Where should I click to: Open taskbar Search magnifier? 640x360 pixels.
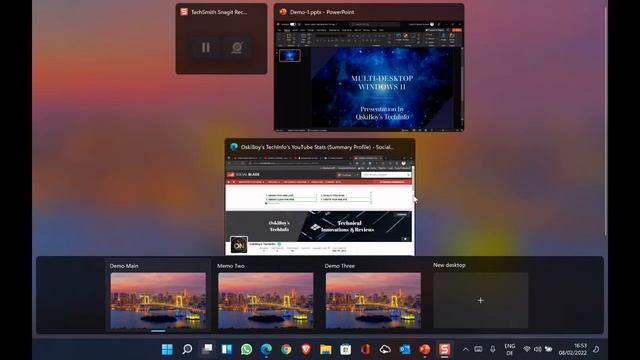[187, 349]
